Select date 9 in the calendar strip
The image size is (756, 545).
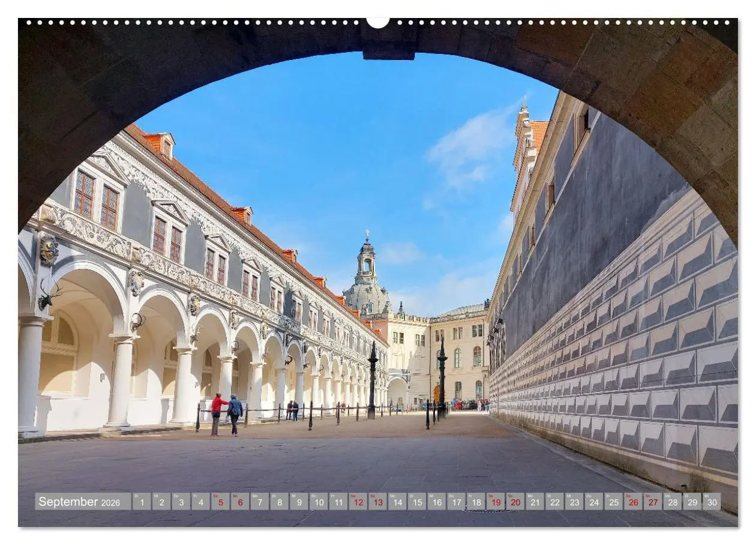(299, 502)
